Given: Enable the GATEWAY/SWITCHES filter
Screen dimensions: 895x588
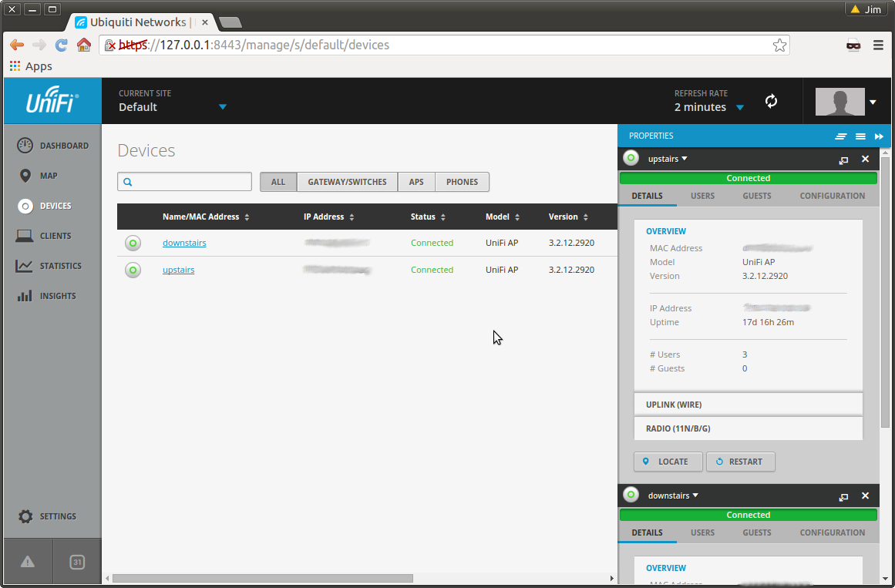Looking at the screenshot, I should click(347, 182).
